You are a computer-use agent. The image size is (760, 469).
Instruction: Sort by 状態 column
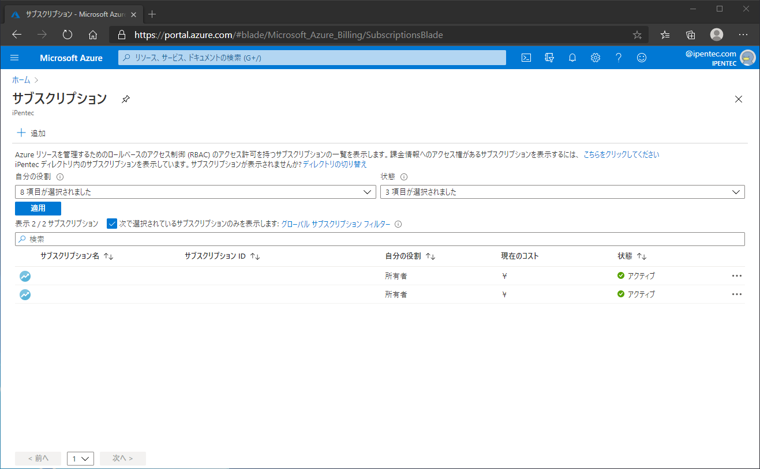[642, 256]
